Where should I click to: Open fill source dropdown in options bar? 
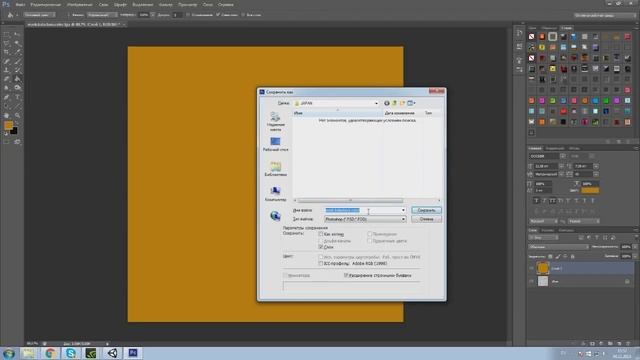point(39,15)
